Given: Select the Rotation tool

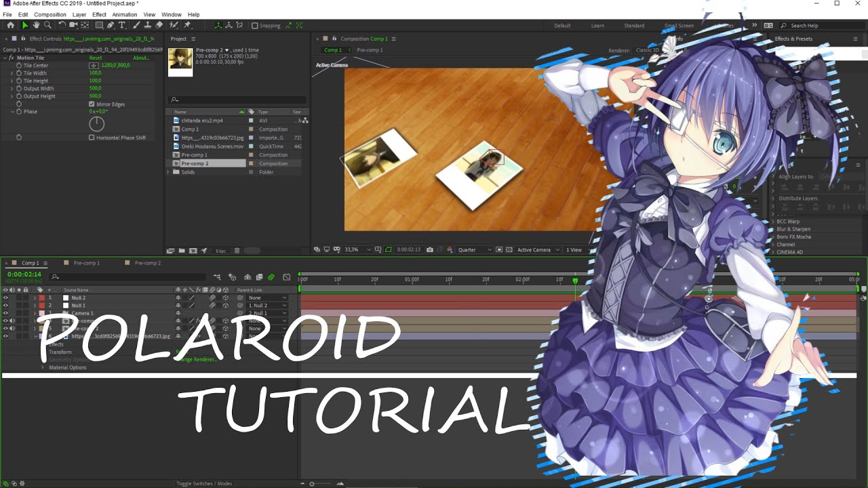Looking at the screenshot, I should click(62, 25).
